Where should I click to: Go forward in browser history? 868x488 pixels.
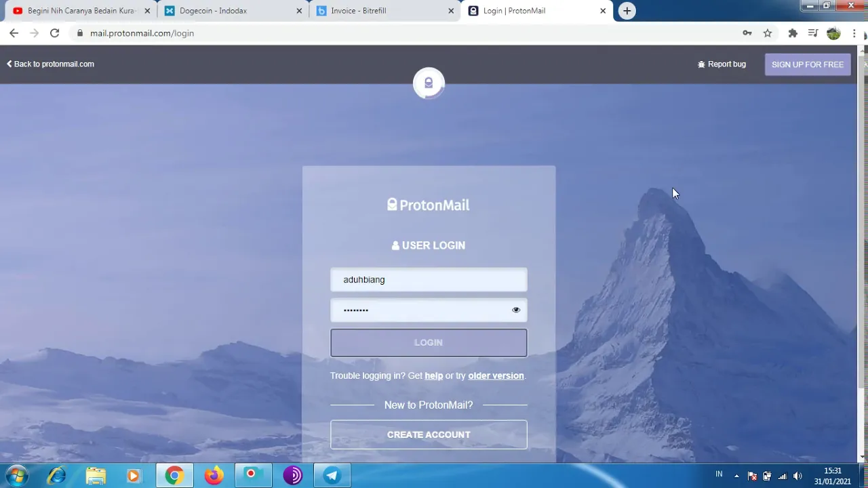[x=34, y=33]
